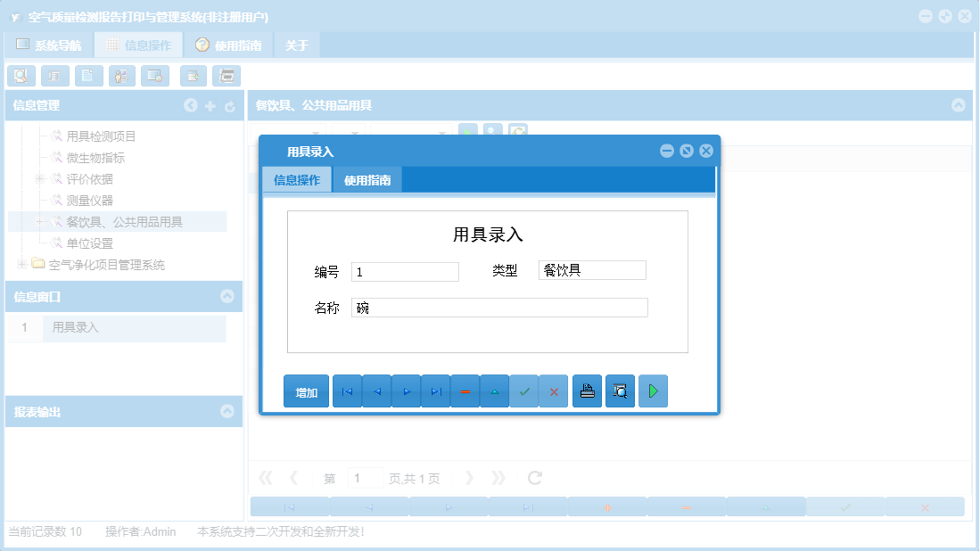
Task: Run the green play arrow in the dialog
Action: (653, 391)
